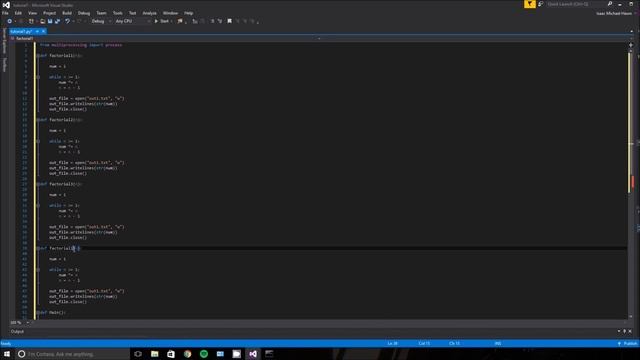Open the signed-in user account dropdown
640x360 pixels.
tap(616, 13)
